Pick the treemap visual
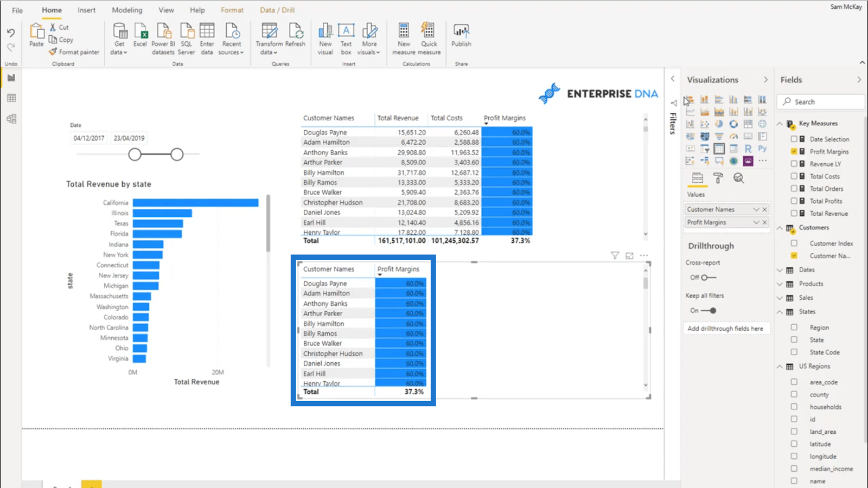The image size is (868, 488). [x=748, y=124]
